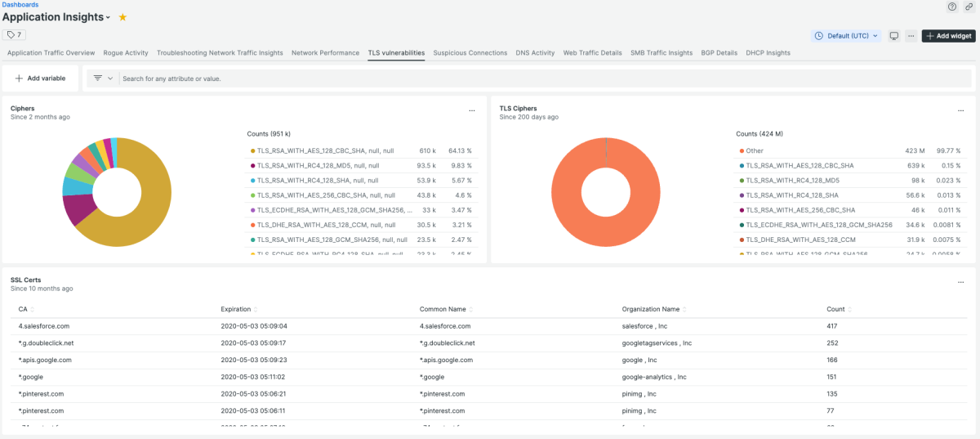Expand the Application Insights title dropdown

point(109,18)
